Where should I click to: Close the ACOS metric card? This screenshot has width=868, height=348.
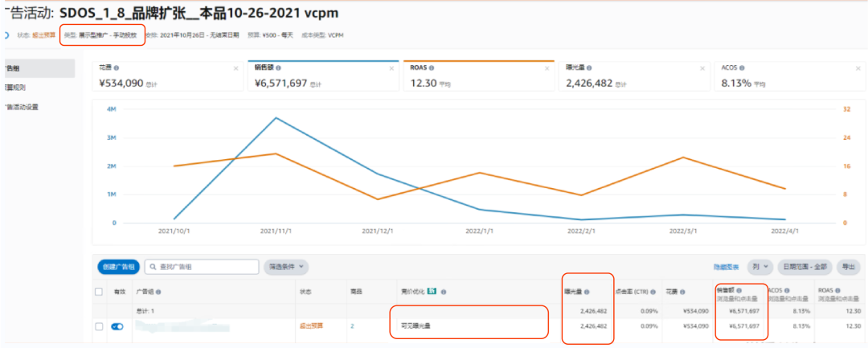point(858,68)
